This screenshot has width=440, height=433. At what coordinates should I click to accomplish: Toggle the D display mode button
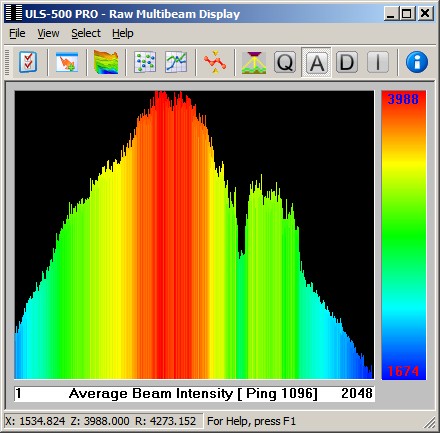[347, 62]
